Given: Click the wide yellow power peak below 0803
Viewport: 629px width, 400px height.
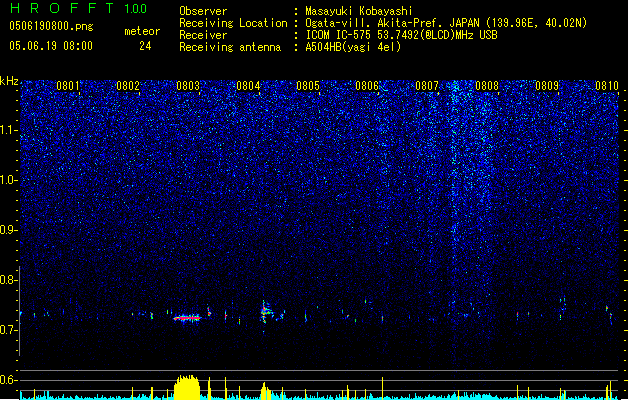Looking at the screenshot, I should (187, 387).
